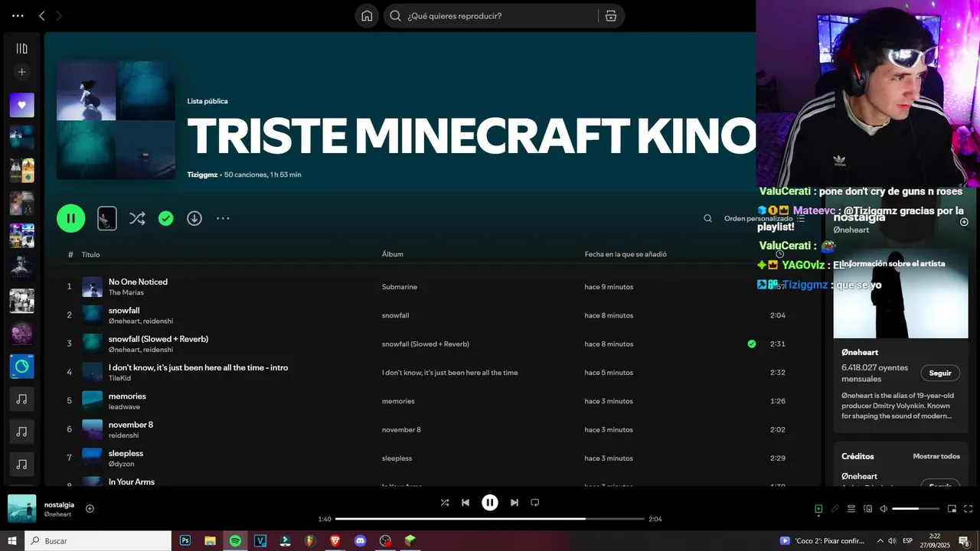Open the Browse icon beside the search field
This screenshot has height=551, width=980.
pos(611,15)
